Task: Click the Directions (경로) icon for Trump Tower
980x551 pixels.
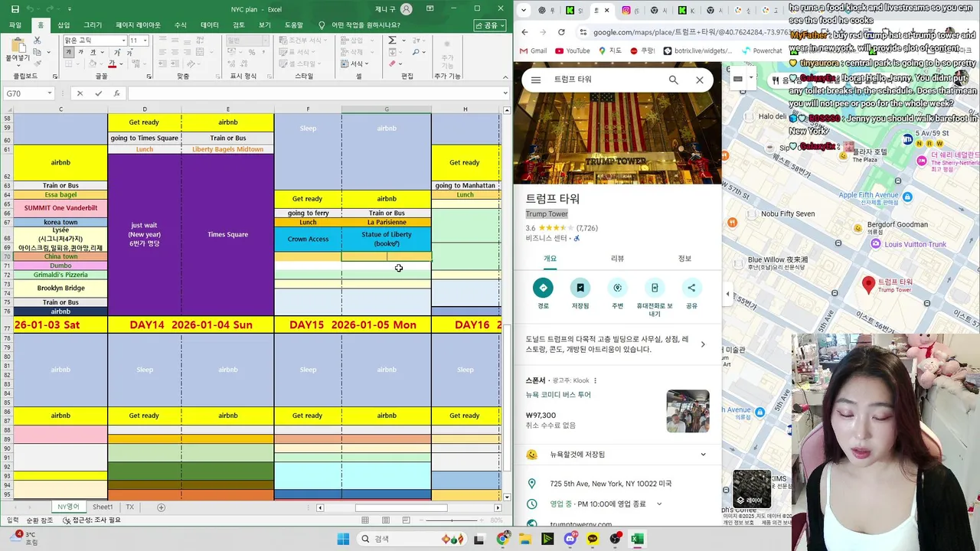Action: point(543,288)
